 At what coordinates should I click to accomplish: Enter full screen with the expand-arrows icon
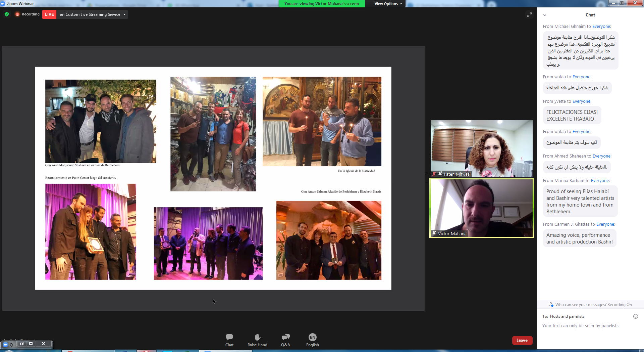[x=529, y=15]
